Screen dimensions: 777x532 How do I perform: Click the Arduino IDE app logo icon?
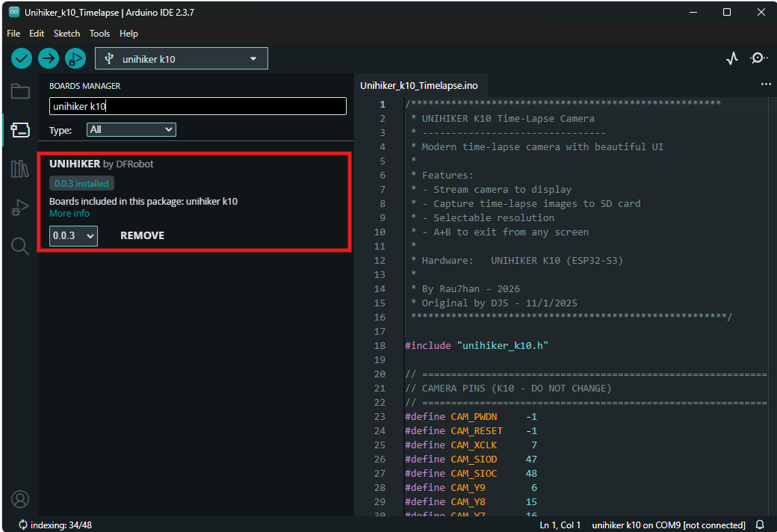[14, 12]
